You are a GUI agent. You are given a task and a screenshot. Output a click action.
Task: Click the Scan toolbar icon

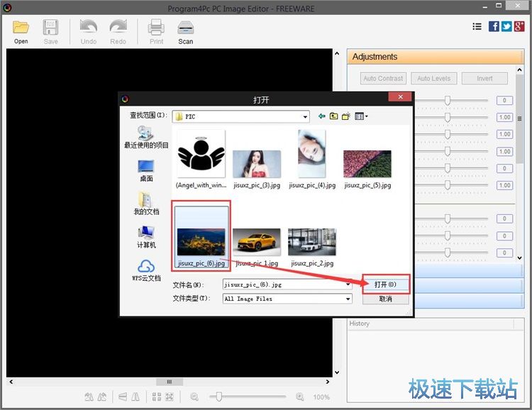pos(185,28)
